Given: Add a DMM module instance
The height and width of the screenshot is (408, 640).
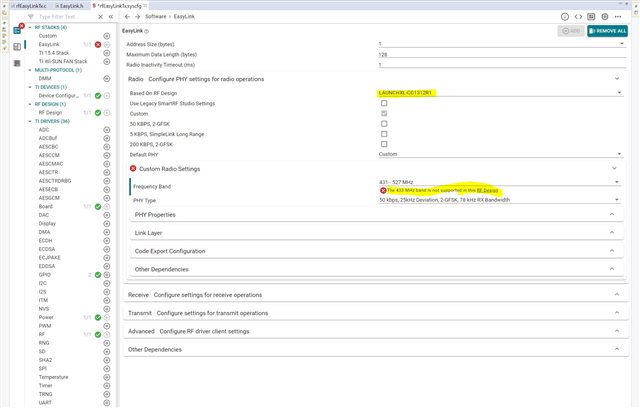Looking at the screenshot, I should (107, 78).
